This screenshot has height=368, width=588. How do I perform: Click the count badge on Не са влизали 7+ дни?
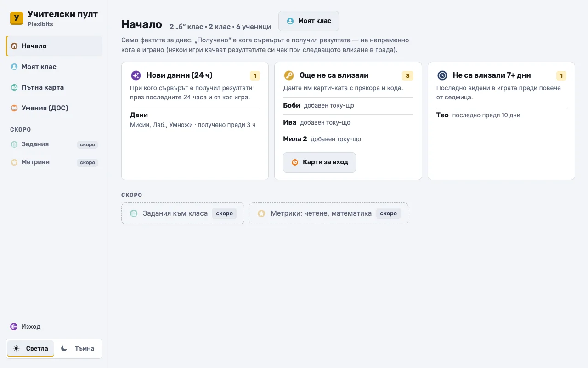561,75
